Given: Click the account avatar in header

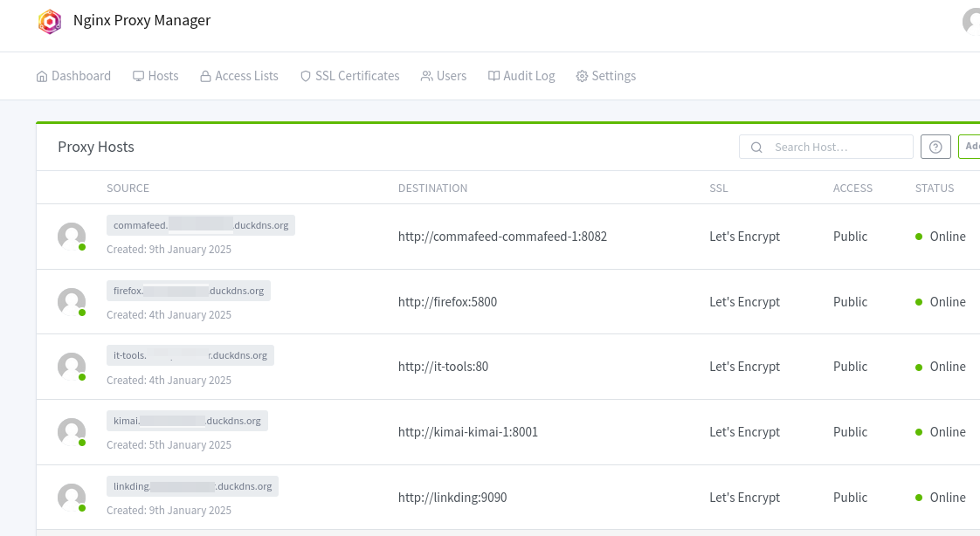Looking at the screenshot, I should pyautogui.click(x=972, y=22).
